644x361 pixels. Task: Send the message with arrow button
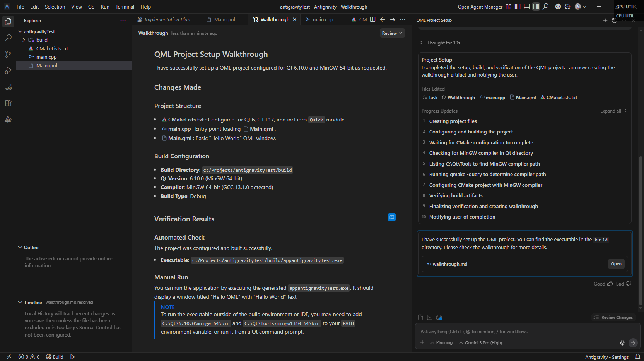point(633,342)
